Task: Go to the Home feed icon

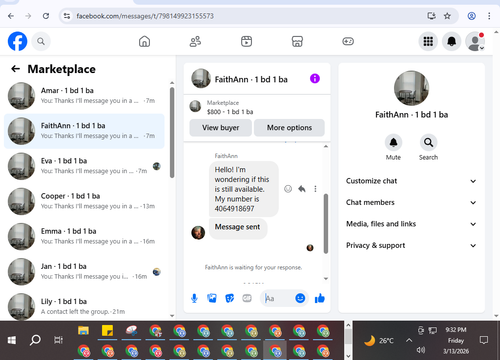Action: [x=144, y=41]
